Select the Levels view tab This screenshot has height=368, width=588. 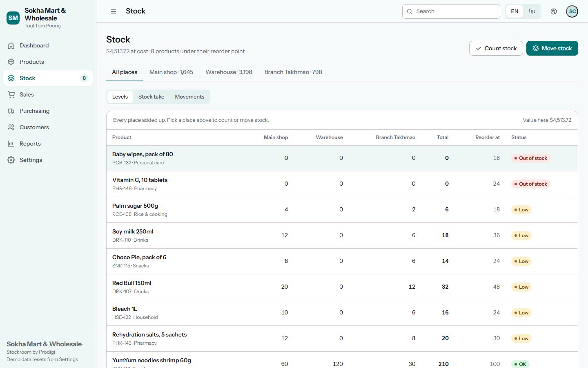tap(120, 97)
